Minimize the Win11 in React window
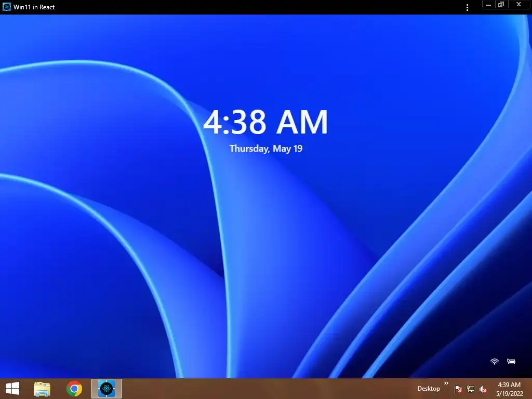This screenshot has width=532, height=399. tap(488, 5)
